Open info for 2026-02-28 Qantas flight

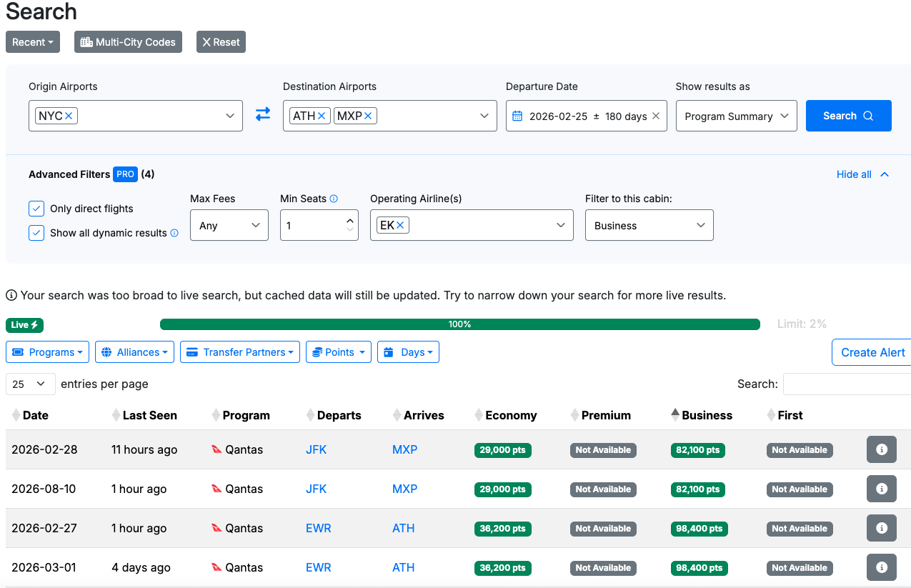[x=881, y=449]
